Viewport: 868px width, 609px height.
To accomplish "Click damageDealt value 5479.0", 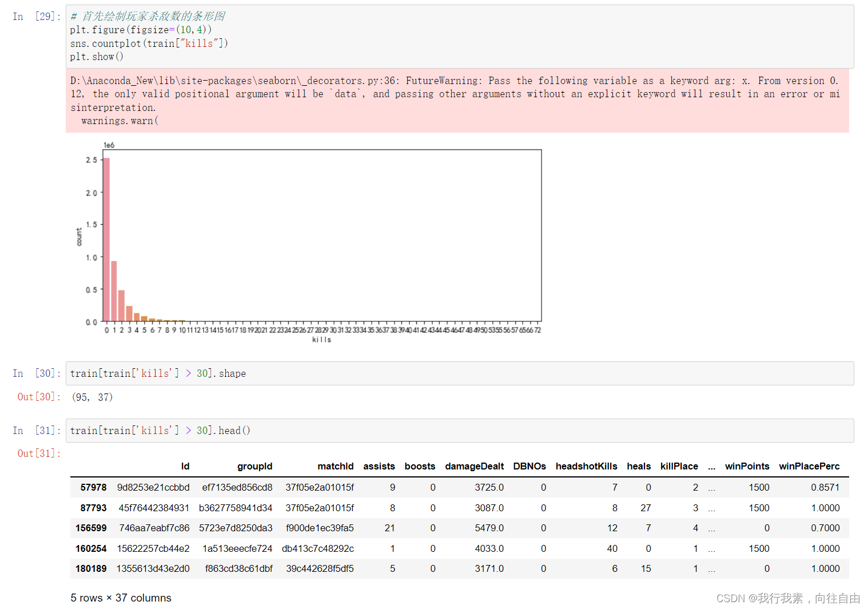I will click(489, 528).
